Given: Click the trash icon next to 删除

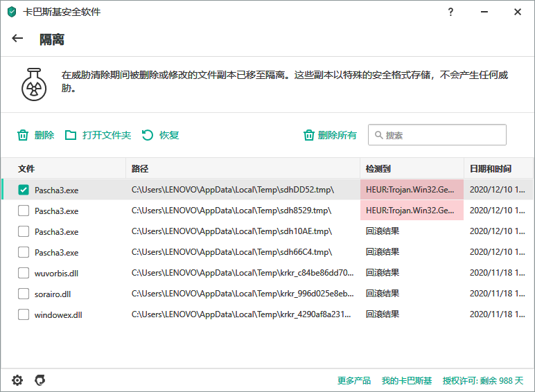Looking at the screenshot, I should (23, 135).
